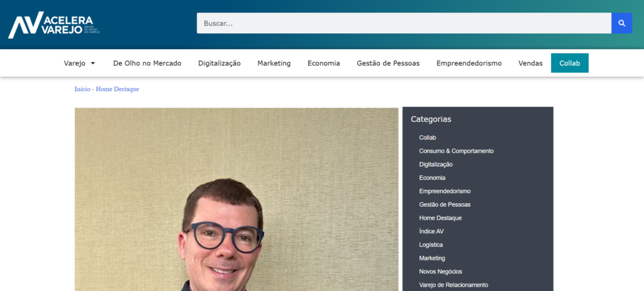644x291 pixels.
Task: Click the Acelera Varejo logo
Action: 54,25
